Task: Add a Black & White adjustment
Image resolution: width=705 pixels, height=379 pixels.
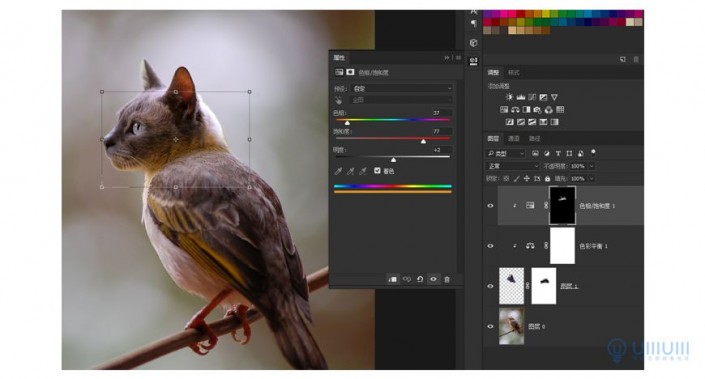Action: pos(526,110)
